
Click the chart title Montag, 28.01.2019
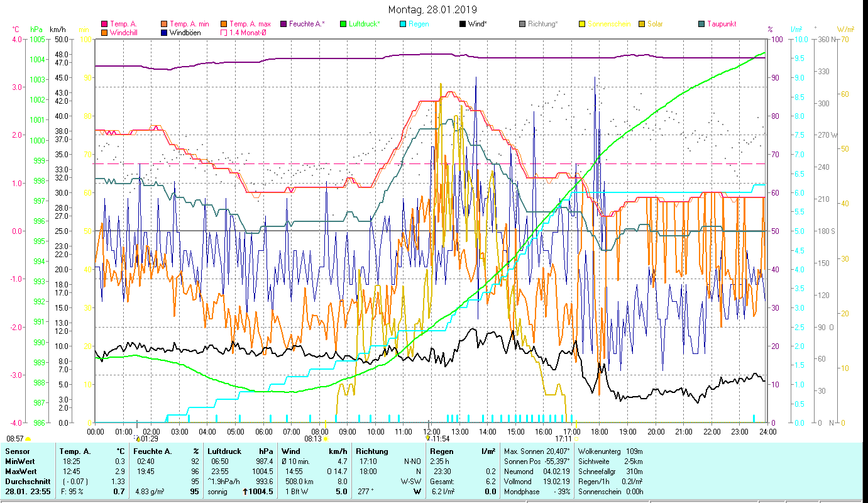point(432,9)
